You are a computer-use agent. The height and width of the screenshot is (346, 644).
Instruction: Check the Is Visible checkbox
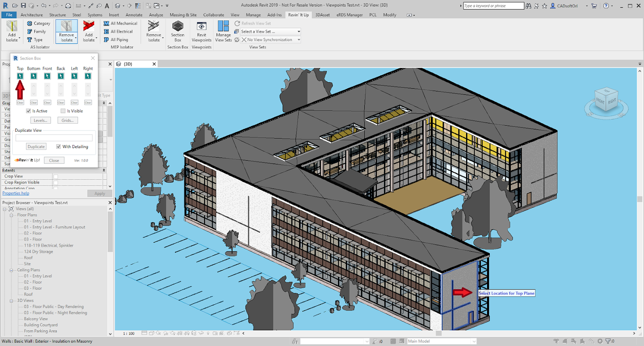point(63,111)
